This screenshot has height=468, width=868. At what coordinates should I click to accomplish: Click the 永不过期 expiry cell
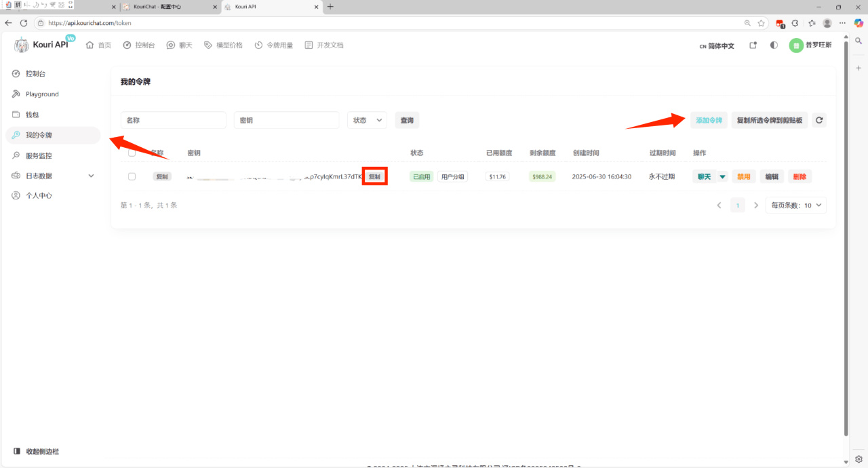tap(662, 176)
